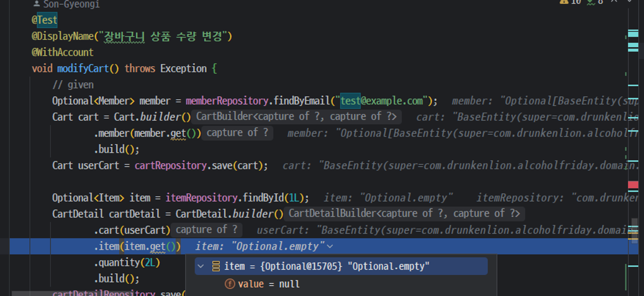Click the findByEmail method call
The image size is (644, 296).
(302, 101)
